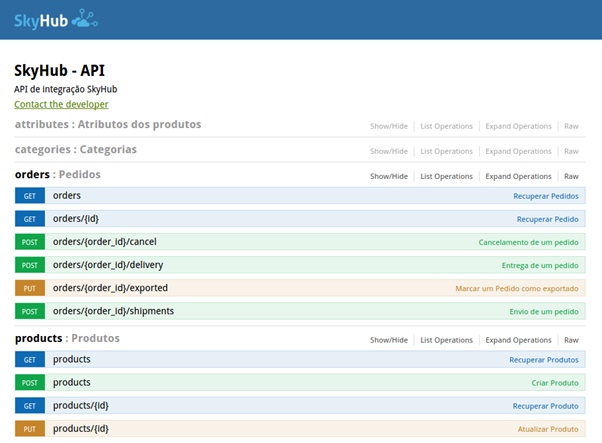Click Show/Hide for the categories section

pos(389,151)
